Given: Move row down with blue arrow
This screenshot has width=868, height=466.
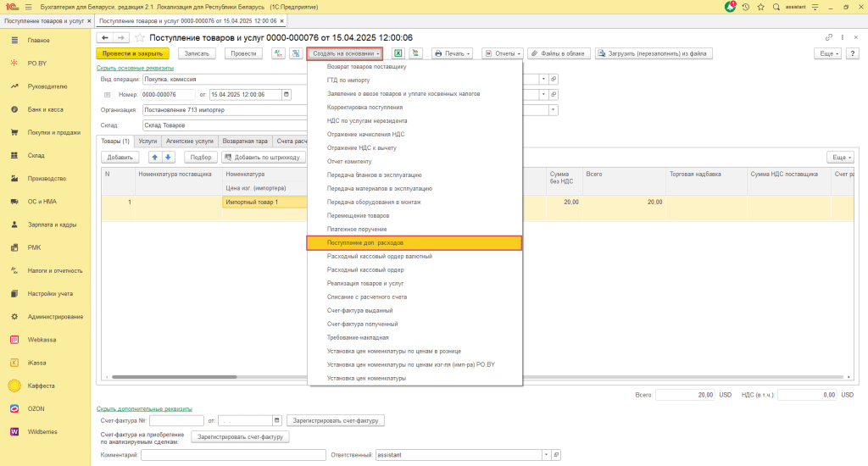Looking at the screenshot, I should tap(169, 158).
